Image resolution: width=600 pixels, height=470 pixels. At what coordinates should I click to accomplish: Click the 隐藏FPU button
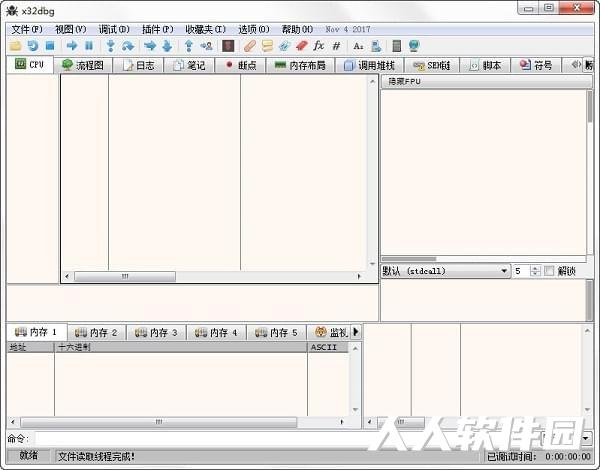click(486, 81)
